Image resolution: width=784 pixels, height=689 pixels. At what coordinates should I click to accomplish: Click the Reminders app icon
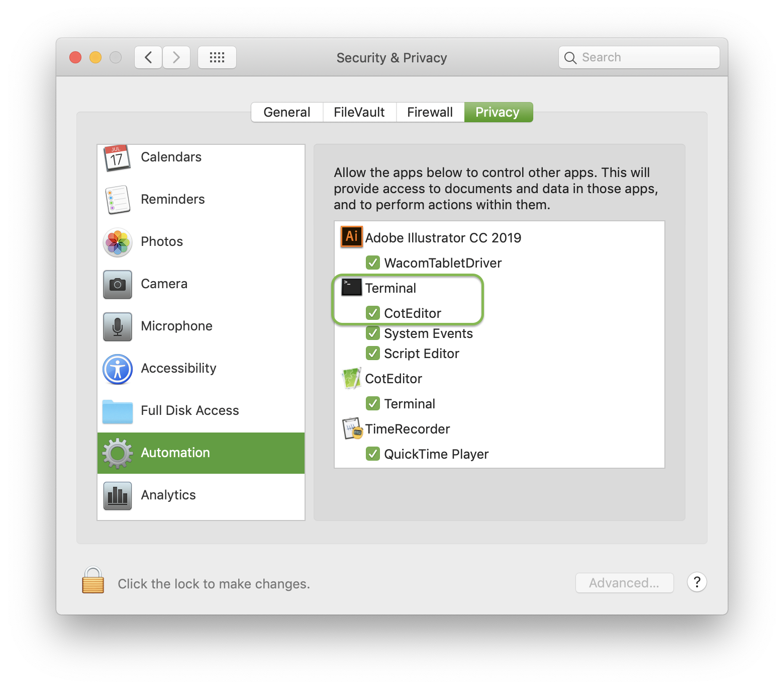coord(117,199)
